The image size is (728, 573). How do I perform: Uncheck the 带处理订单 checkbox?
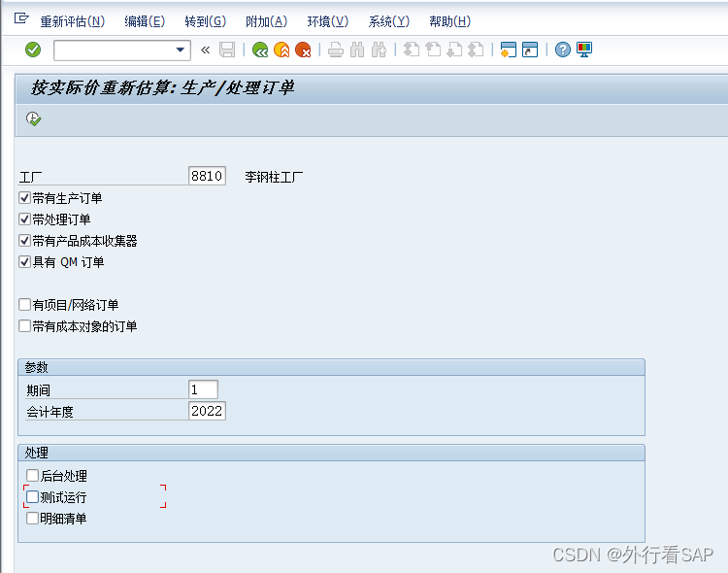pyautogui.click(x=24, y=219)
